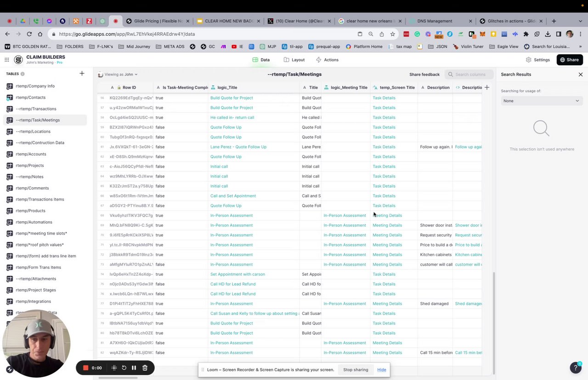Open the FOLDERS bookmark folder

70,46
